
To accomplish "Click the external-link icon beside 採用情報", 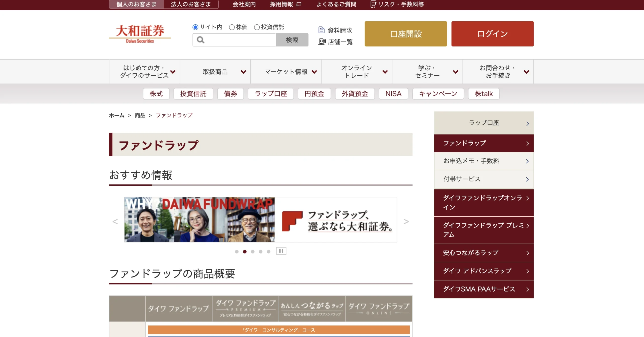I will (299, 4).
